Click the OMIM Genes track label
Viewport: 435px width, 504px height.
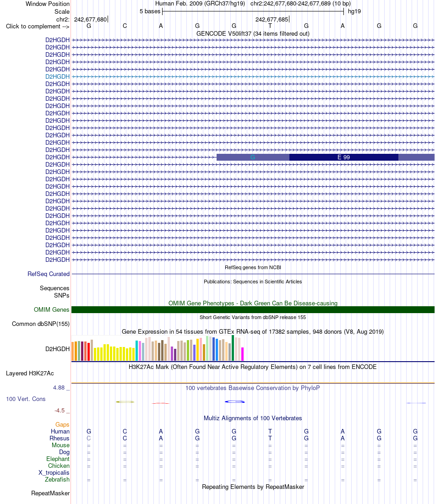(x=51, y=309)
